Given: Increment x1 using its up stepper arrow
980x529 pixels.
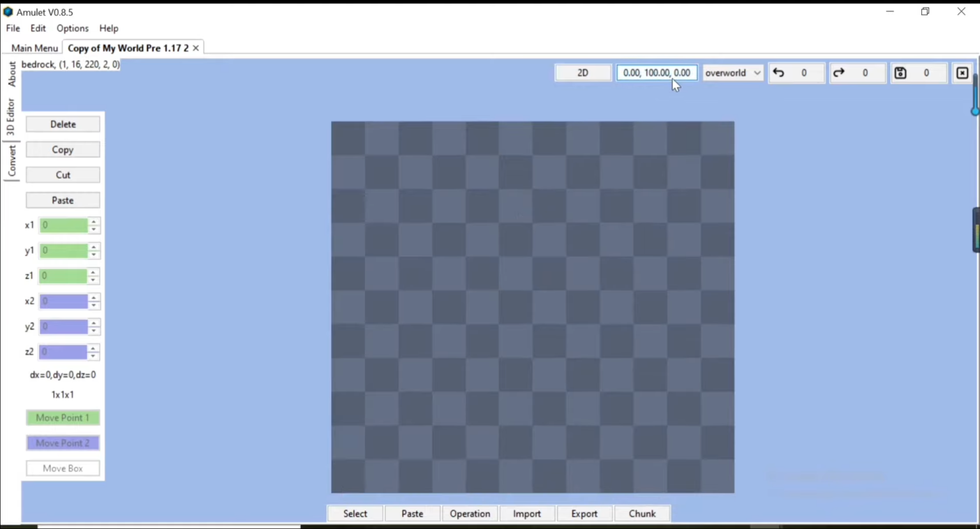Looking at the screenshot, I should tap(94, 222).
